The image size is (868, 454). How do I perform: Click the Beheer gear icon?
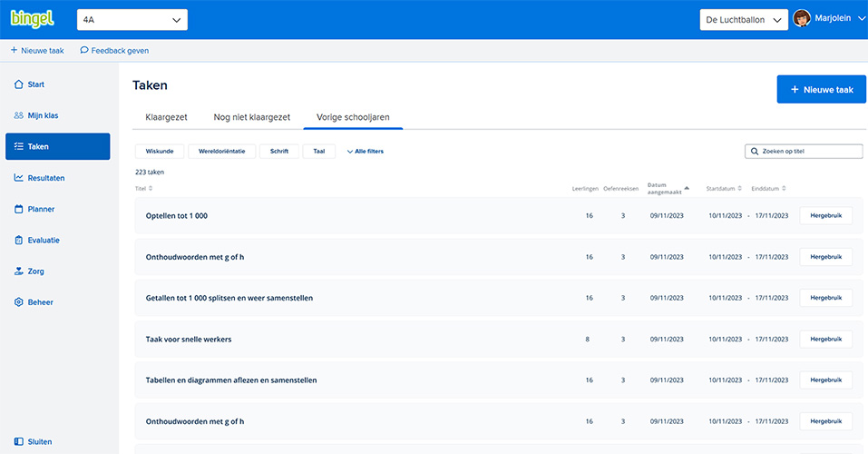click(18, 302)
